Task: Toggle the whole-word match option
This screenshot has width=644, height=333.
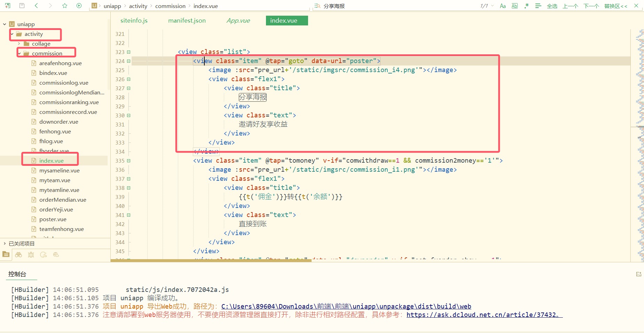Action: pos(515,6)
